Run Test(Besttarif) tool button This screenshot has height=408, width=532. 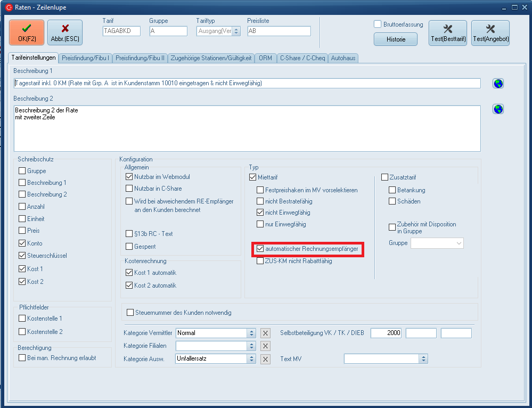coord(447,32)
